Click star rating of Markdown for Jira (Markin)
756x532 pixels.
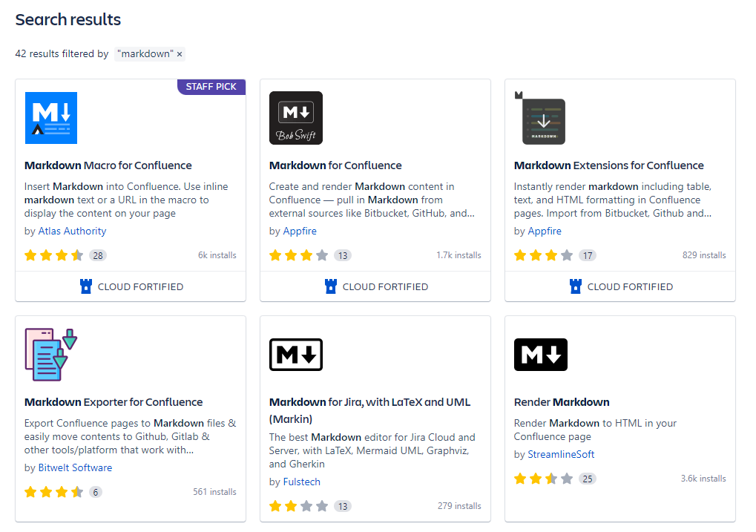299,506
